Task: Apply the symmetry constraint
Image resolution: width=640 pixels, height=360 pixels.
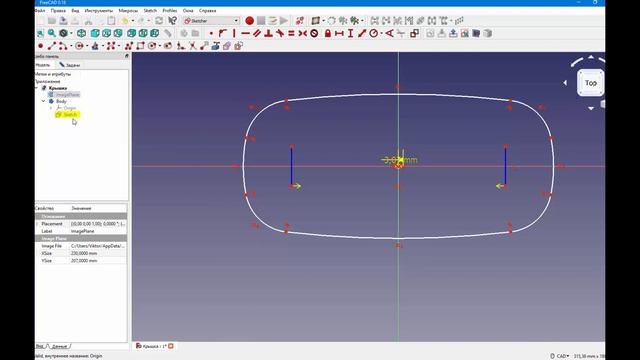Action: [302, 33]
